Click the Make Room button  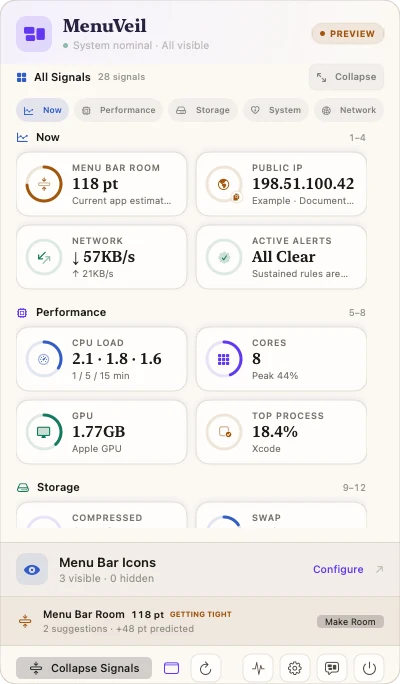pyautogui.click(x=350, y=622)
